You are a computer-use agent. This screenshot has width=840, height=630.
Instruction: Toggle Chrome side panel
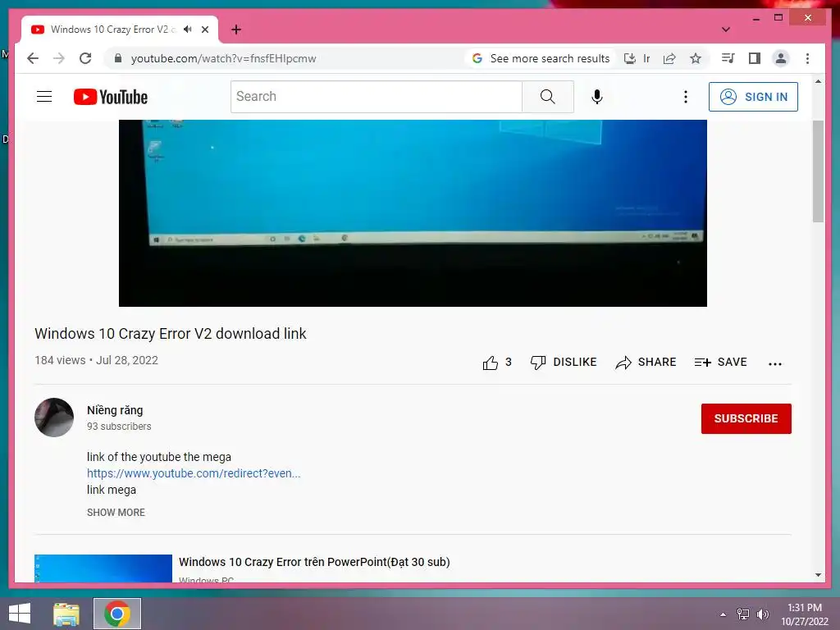(755, 58)
